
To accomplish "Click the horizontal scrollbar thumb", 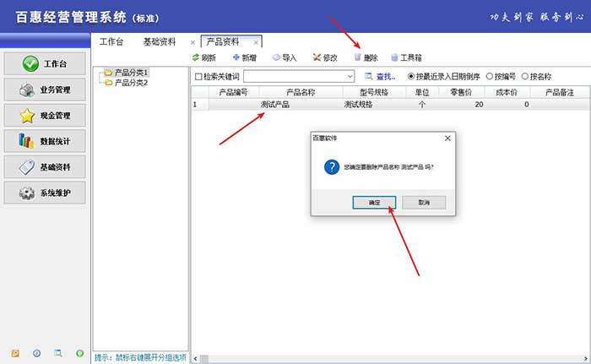I will (204, 359).
